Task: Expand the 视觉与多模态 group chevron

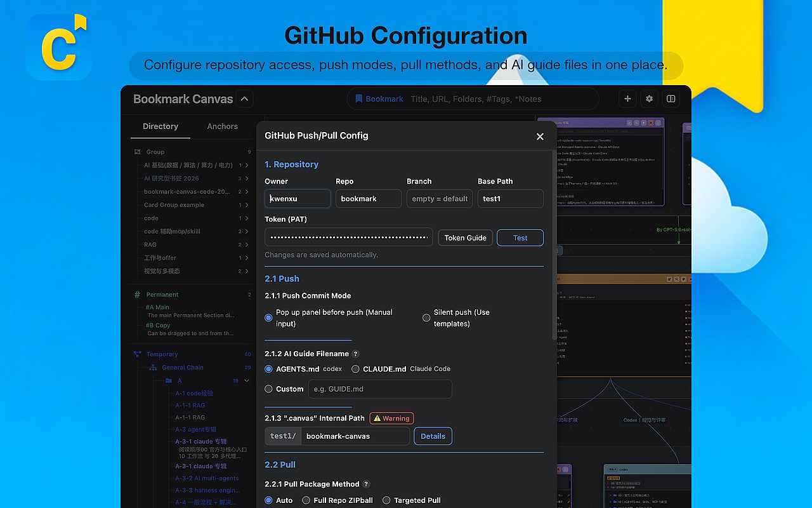Action: click(x=247, y=271)
